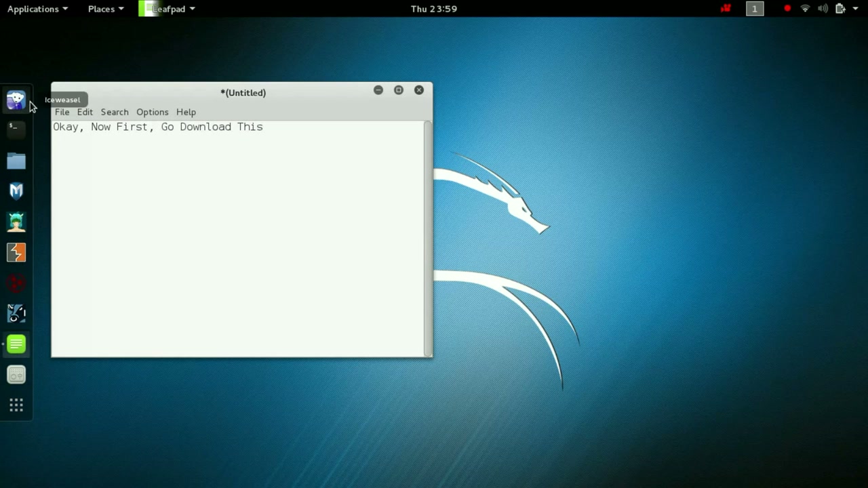This screenshot has width=868, height=488.
Task: Place cursor after 'Go Download This' text
Action: click(264, 127)
